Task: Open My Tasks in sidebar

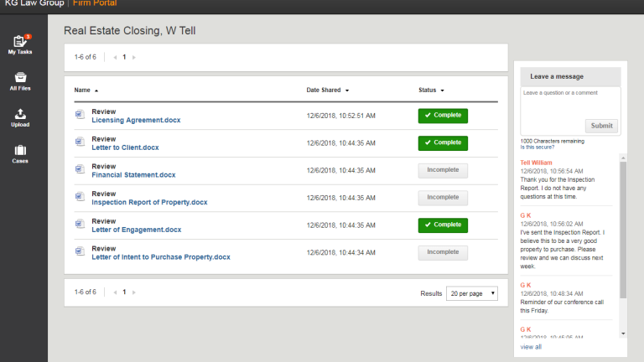Action: pyautogui.click(x=20, y=44)
